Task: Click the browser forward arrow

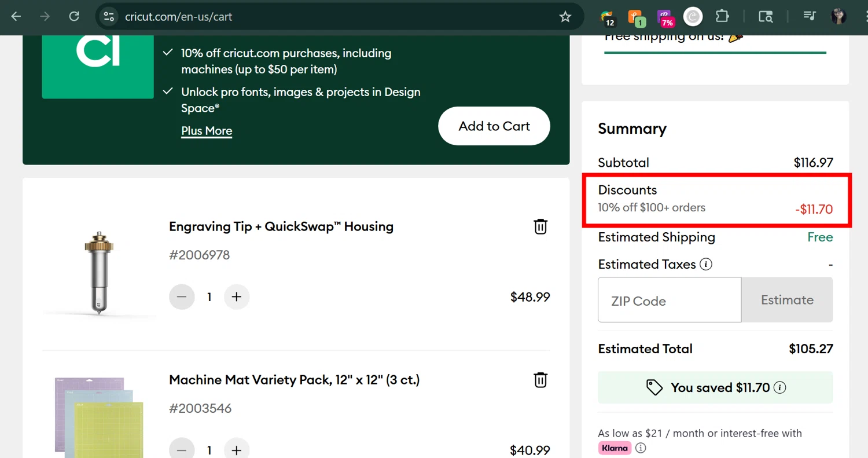Action: [45, 16]
